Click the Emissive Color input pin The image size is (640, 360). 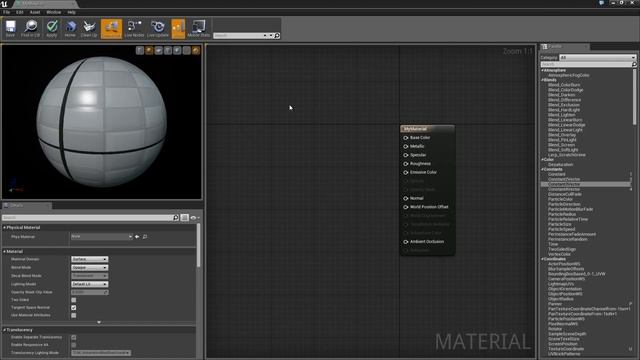click(x=406, y=173)
